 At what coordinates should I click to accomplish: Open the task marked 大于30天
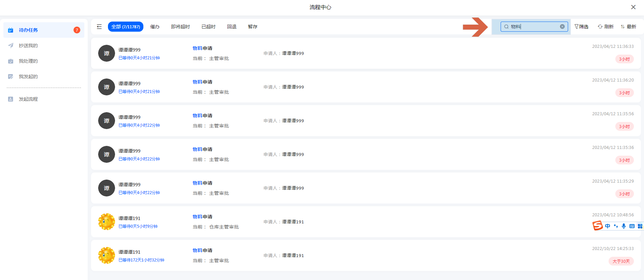[x=621, y=261]
